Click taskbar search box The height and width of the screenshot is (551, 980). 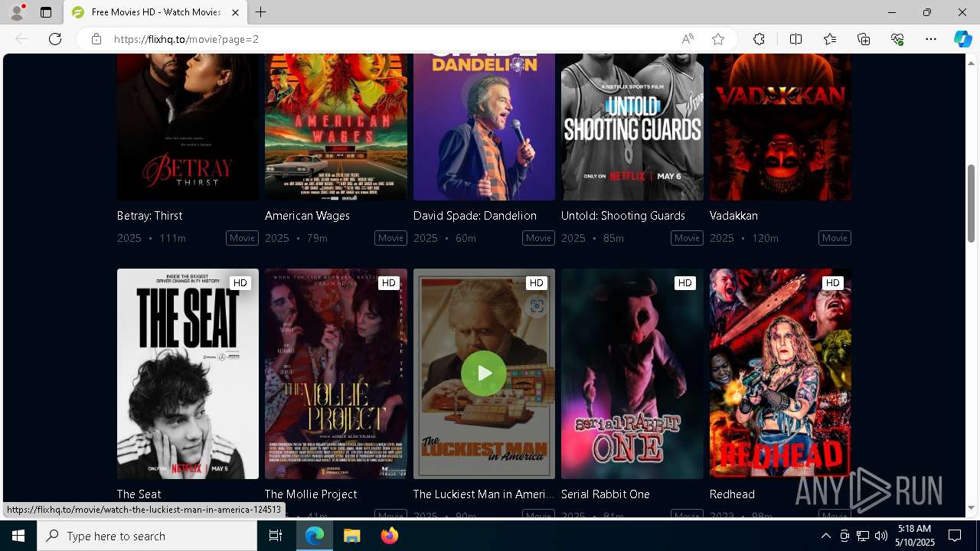[x=147, y=536]
